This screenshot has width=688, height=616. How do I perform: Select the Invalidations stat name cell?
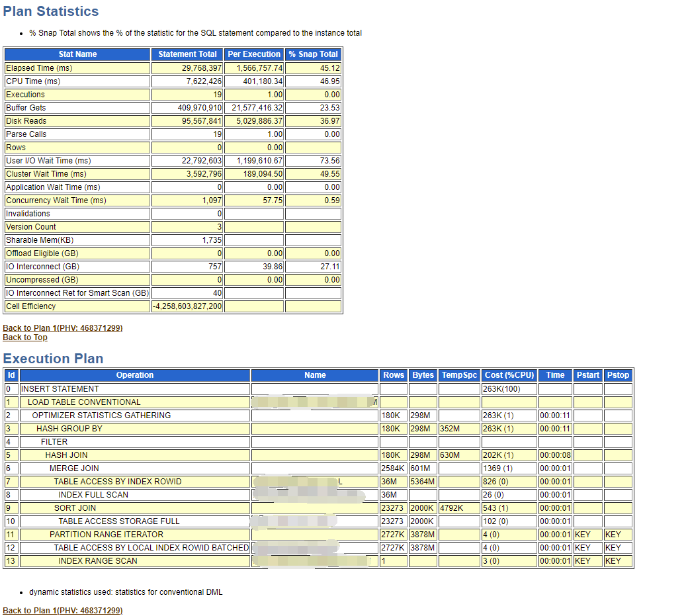77,214
